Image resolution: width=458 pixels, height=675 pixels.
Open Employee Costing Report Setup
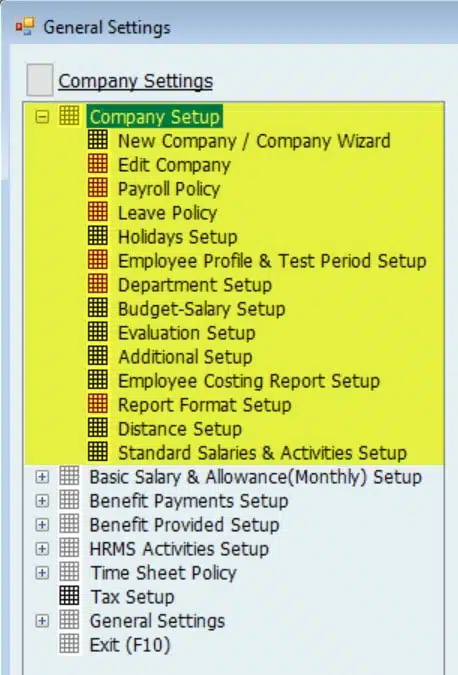[x=249, y=381]
